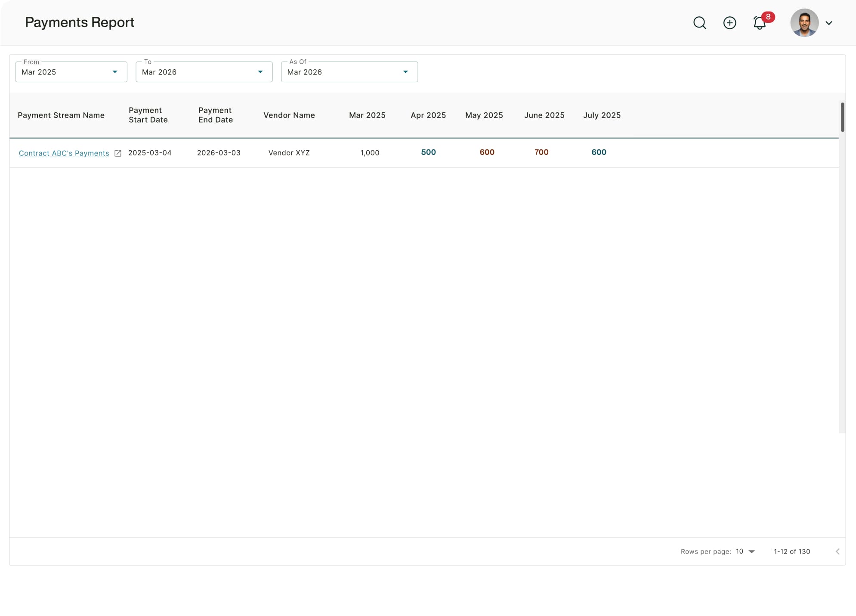
Task: Click the Payment Start Date header
Action: tap(148, 115)
